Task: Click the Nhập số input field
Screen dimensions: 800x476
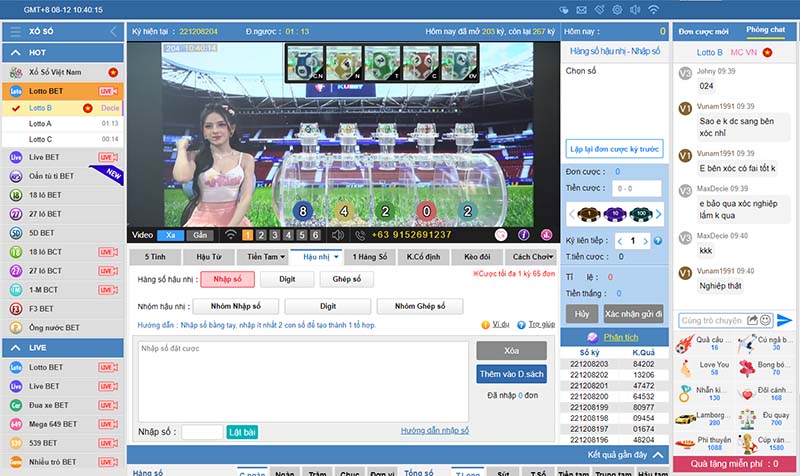Action: (x=202, y=431)
